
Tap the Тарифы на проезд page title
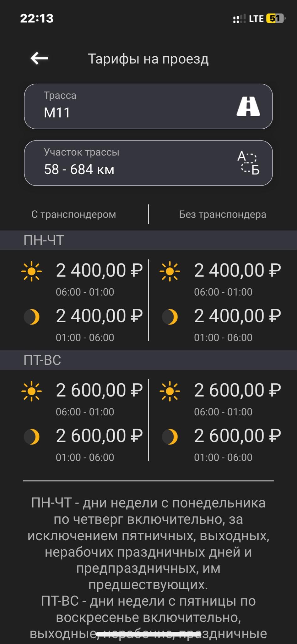tap(148, 59)
